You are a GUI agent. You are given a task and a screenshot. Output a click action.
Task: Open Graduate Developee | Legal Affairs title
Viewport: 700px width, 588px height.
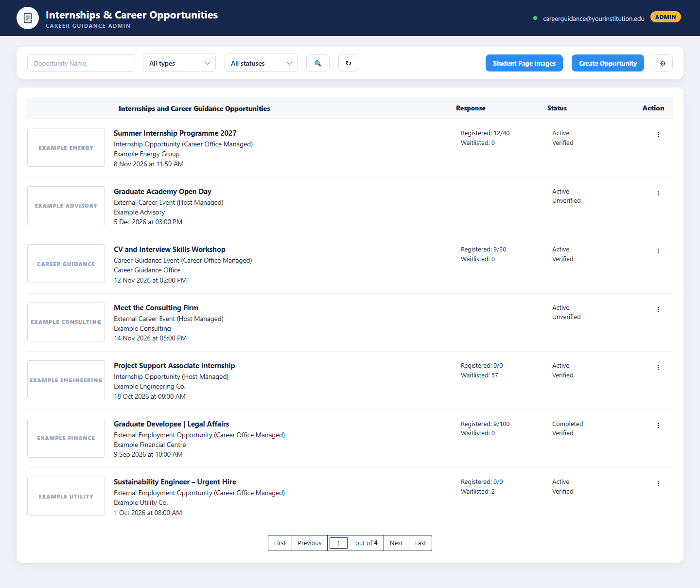[172, 424]
